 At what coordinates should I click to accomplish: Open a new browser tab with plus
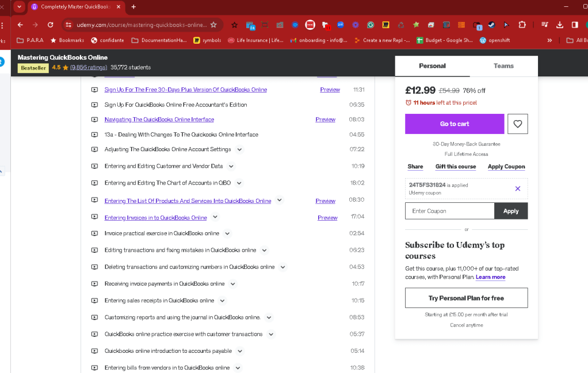tap(133, 7)
